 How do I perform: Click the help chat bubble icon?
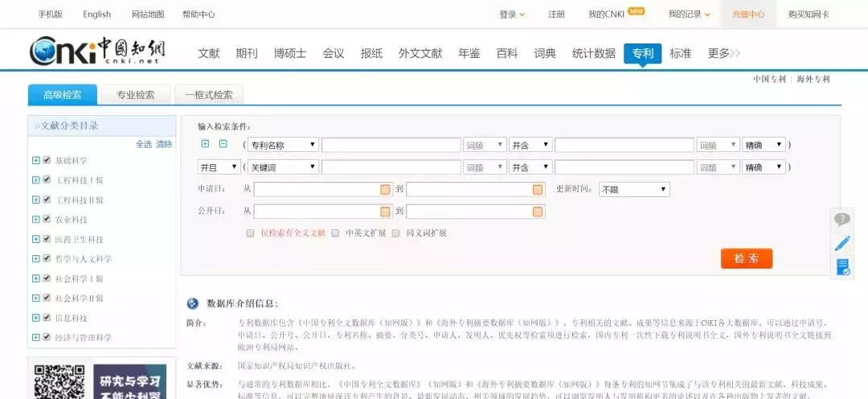(x=842, y=220)
